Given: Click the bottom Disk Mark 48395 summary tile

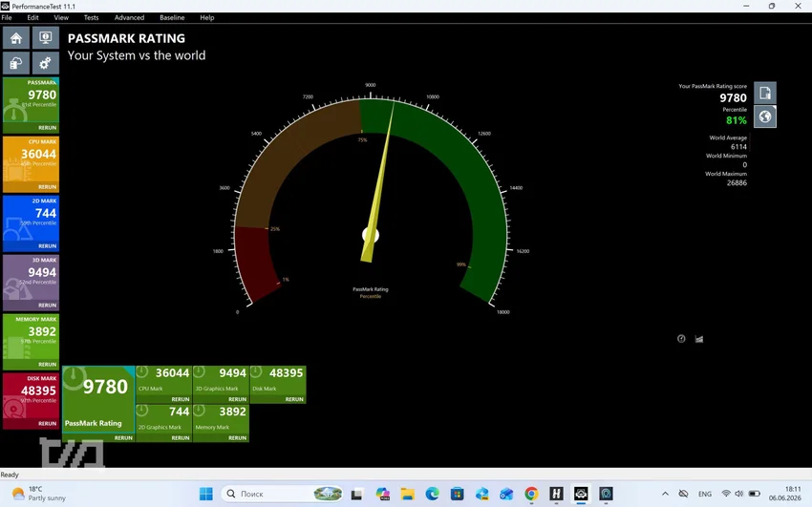Looking at the screenshot, I should pos(278,381).
